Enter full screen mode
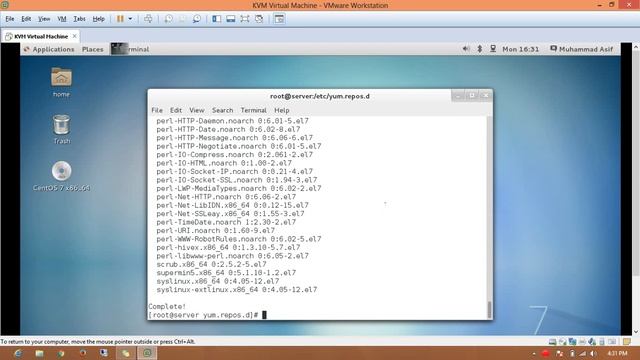Screen dimensions: 640x360 (x=244, y=19)
